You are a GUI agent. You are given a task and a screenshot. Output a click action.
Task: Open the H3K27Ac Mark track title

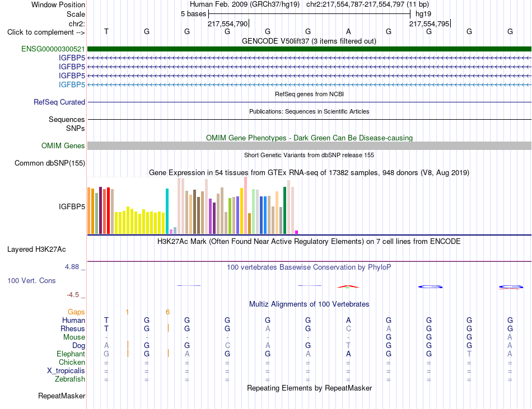click(309, 242)
